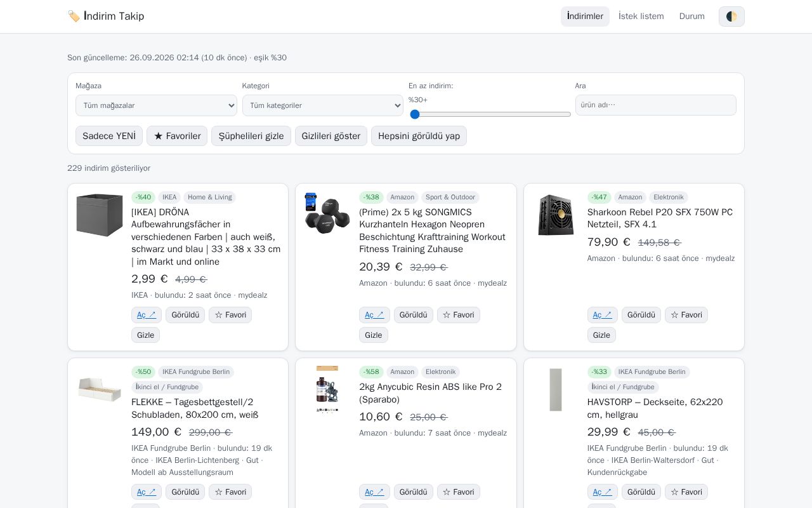Viewport: 812px width, 508px height.
Task: Hide the SONGMICS dumbbells deal
Action: click(374, 335)
